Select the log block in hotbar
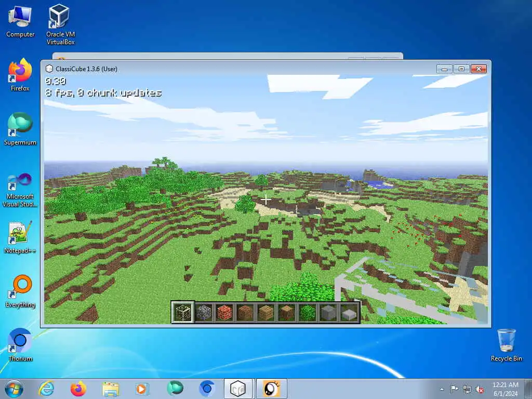Viewport: 532px width, 399px height. click(287, 312)
